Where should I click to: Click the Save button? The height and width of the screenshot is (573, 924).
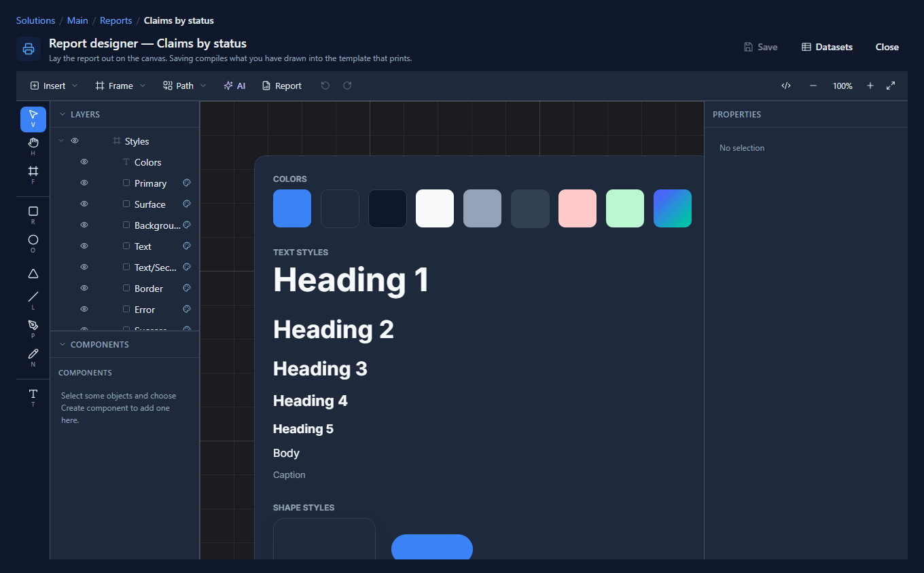(x=760, y=48)
